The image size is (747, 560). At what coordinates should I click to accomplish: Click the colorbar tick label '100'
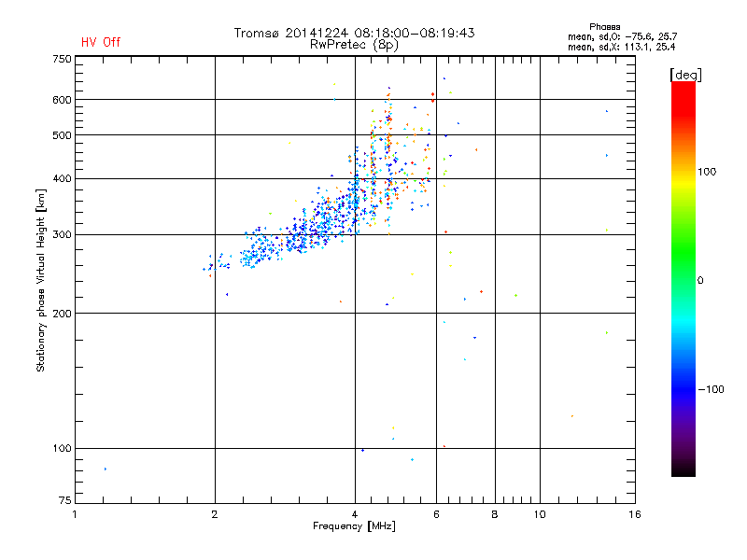[x=707, y=172]
